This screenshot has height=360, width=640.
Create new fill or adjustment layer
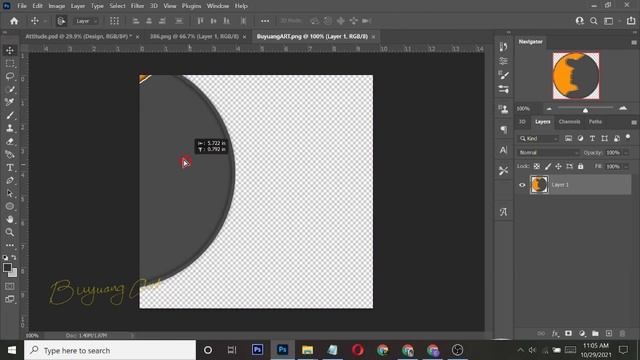point(582,333)
